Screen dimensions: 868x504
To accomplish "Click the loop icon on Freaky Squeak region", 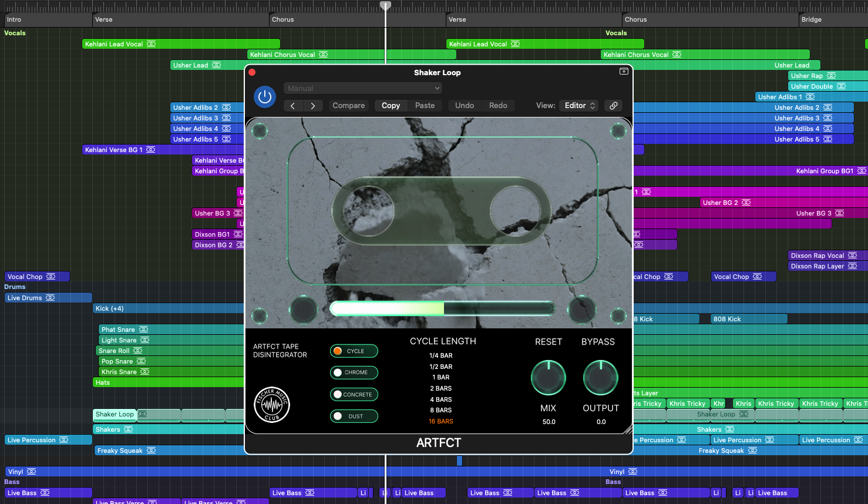I will [151, 451].
